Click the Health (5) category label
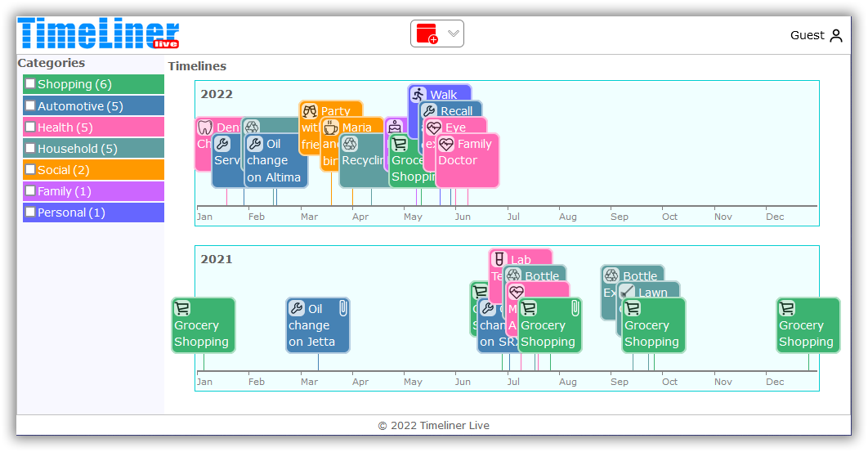Viewport: 868px width, 452px height. pos(65,128)
